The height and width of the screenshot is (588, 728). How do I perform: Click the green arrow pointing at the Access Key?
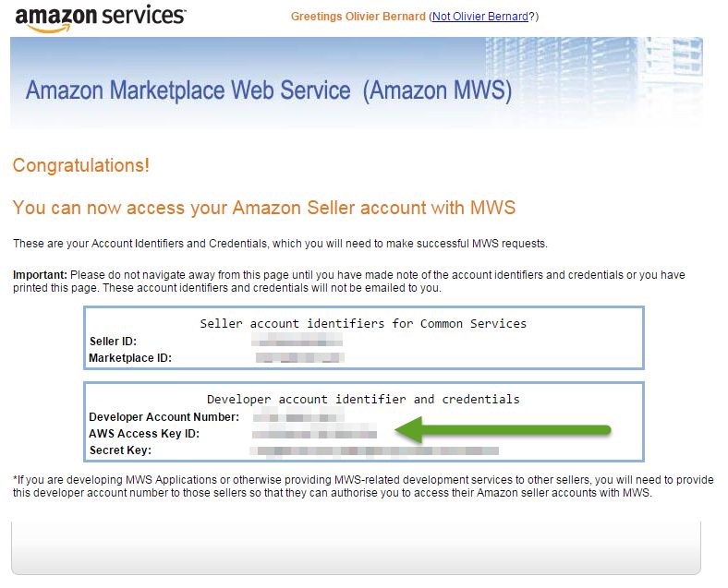click(503, 430)
